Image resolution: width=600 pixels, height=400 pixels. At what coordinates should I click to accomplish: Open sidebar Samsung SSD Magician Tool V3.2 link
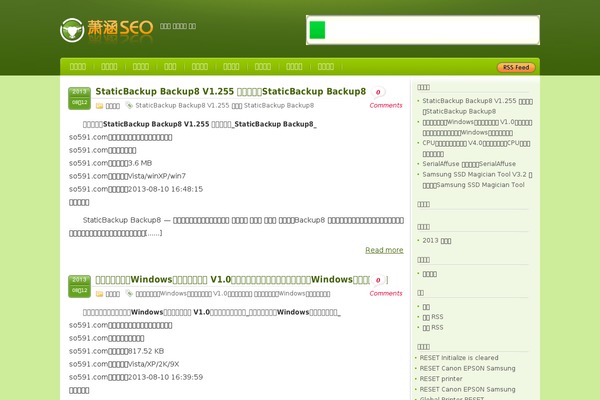pyautogui.click(x=477, y=180)
